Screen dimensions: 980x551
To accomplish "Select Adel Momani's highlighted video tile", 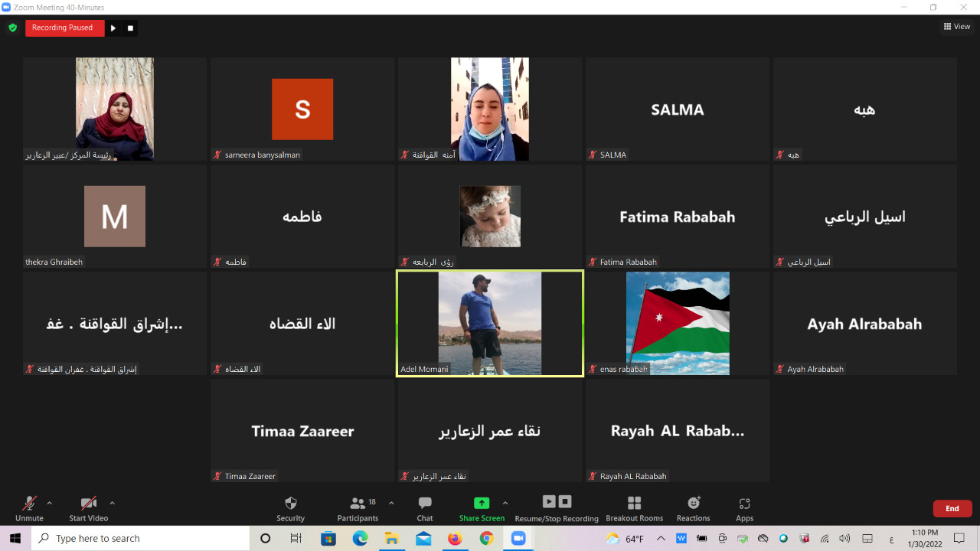I will pos(490,323).
